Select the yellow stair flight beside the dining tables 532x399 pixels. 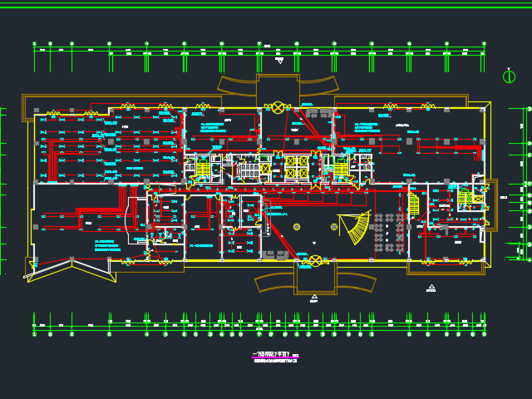(x=414, y=203)
